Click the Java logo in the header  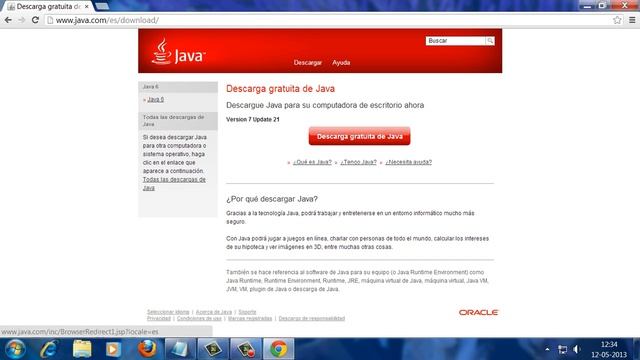[178, 52]
